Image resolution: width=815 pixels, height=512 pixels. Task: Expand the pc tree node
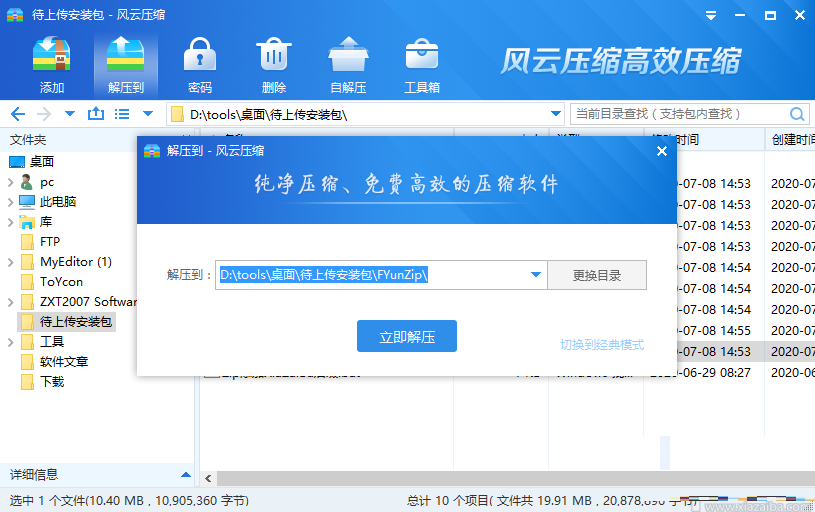click(10, 182)
